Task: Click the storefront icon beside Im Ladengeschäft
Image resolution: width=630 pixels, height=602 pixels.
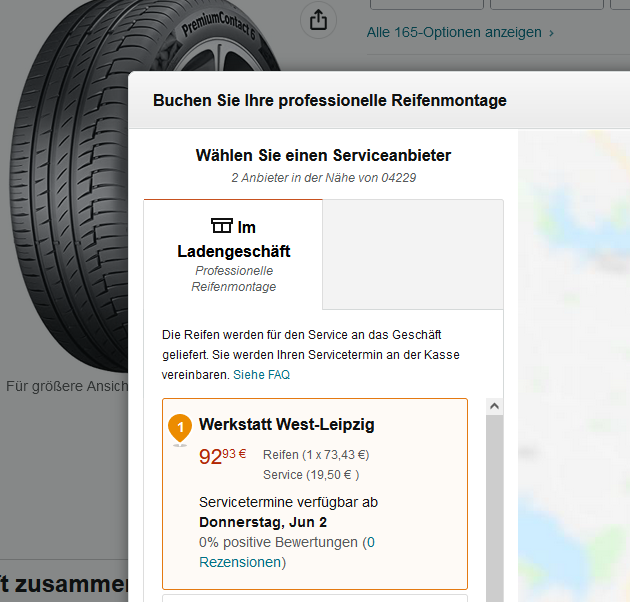Action: pyautogui.click(x=222, y=226)
